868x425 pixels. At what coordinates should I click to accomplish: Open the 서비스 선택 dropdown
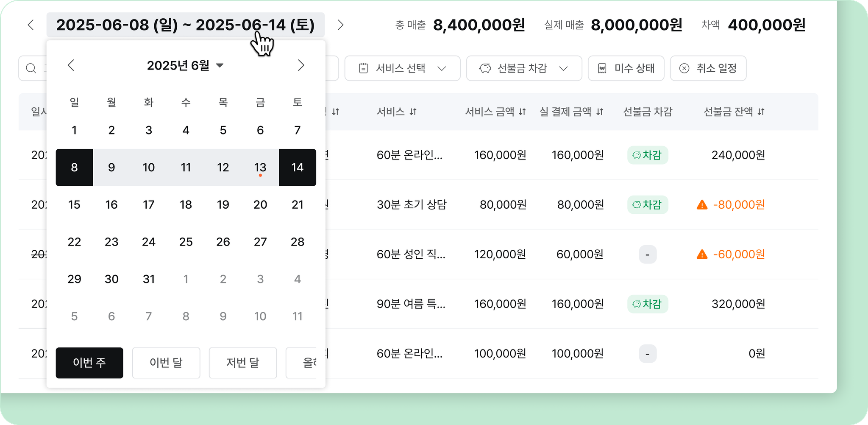[403, 68]
